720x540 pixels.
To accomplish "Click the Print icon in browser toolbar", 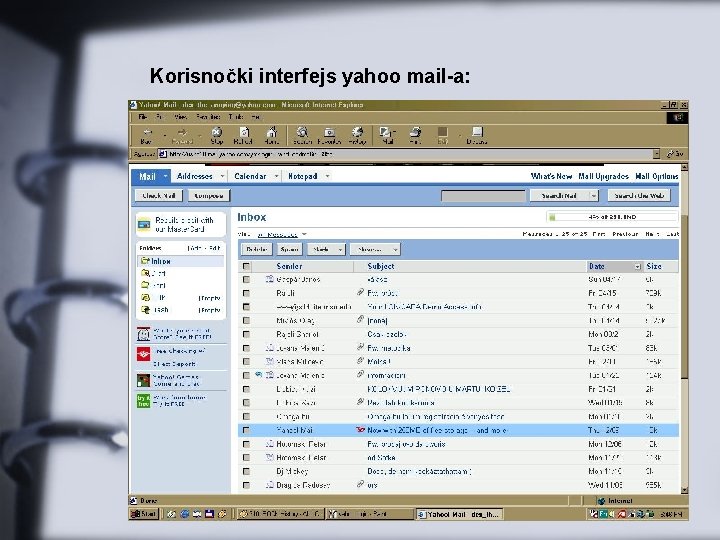I will point(416,132).
